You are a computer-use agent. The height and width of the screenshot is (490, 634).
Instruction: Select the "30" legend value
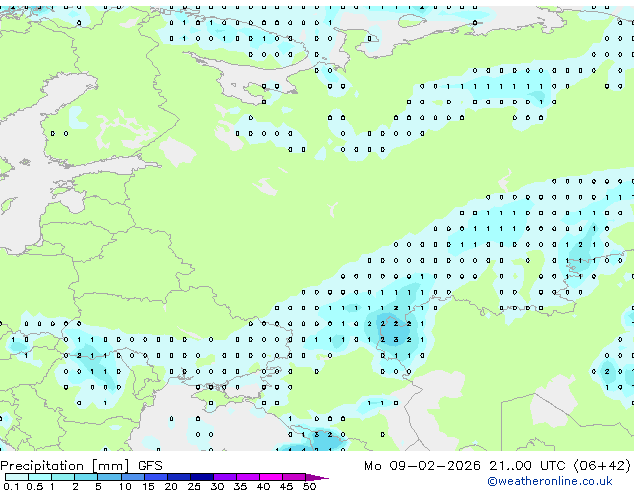[x=217, y=486]
